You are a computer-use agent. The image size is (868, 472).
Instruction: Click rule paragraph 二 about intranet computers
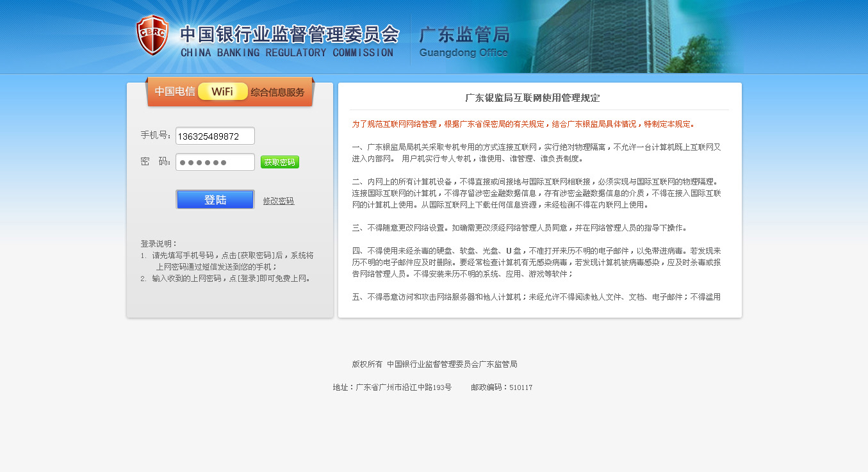pyautogui.click(x=537, y=193)
